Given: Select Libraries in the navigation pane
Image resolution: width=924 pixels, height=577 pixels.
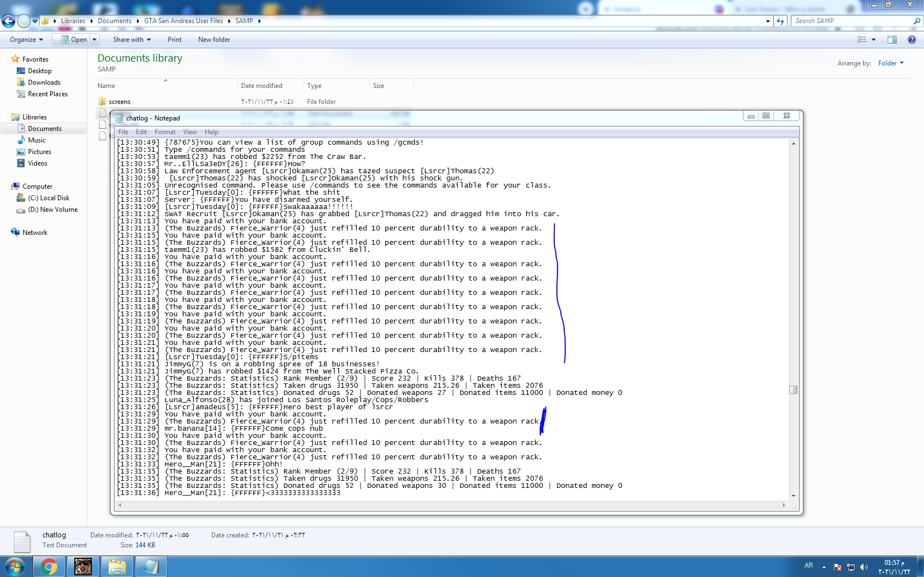Looking at the screenshot, I should (x=34, y=117).
